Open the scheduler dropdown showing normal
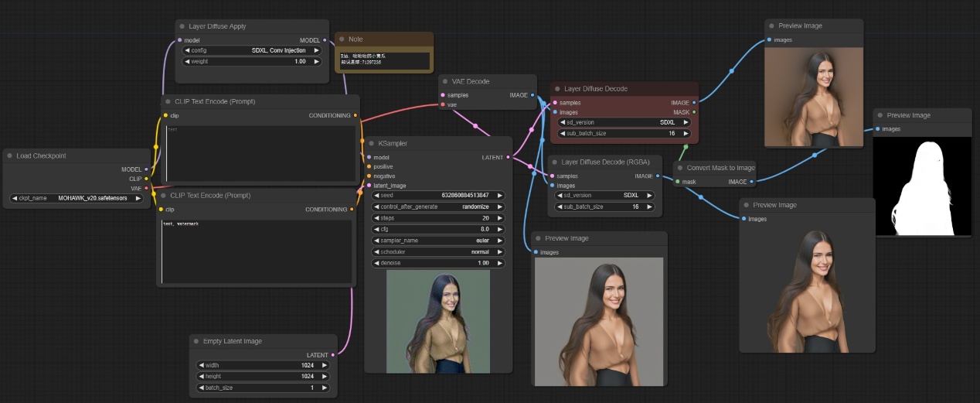 coord(437,252)
